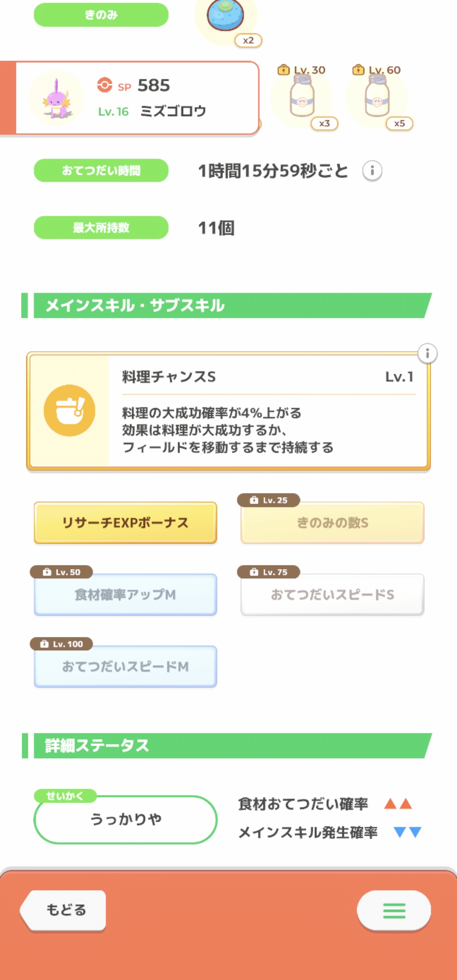This screenshot has width=457, height=980.
Task: Tap the Mudkip portrait thumbnail
Action: coord(57,98)
